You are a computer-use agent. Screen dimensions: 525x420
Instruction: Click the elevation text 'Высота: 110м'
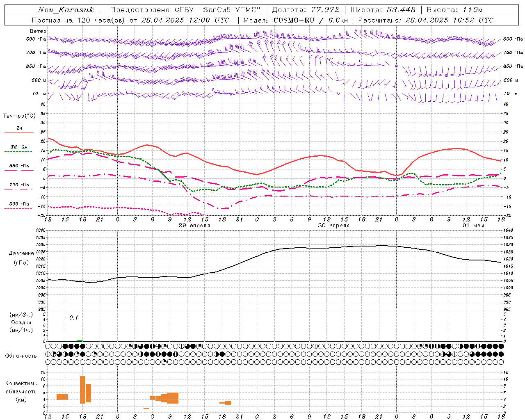454,10
